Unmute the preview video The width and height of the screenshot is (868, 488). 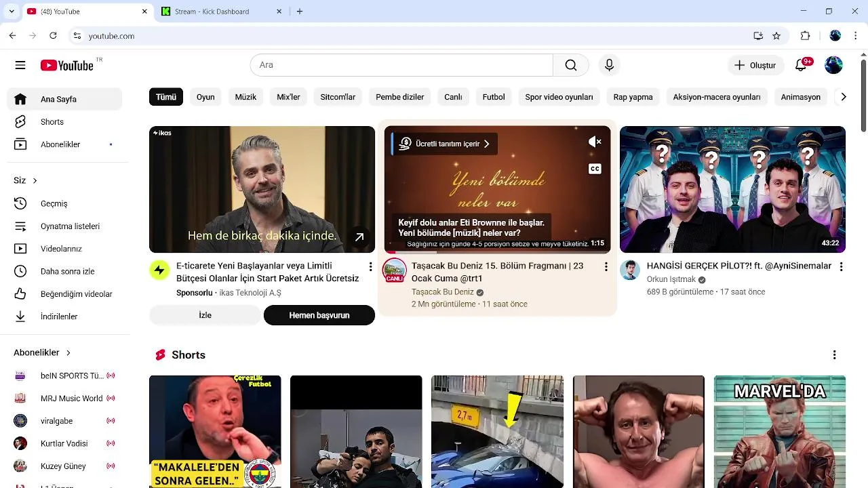(x=595, y=142)
